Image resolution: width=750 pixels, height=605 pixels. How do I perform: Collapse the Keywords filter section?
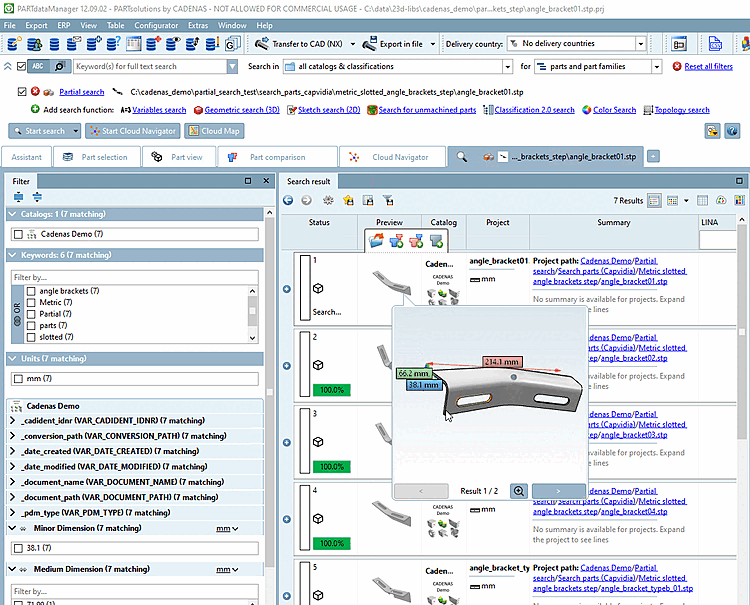(14, 255)
